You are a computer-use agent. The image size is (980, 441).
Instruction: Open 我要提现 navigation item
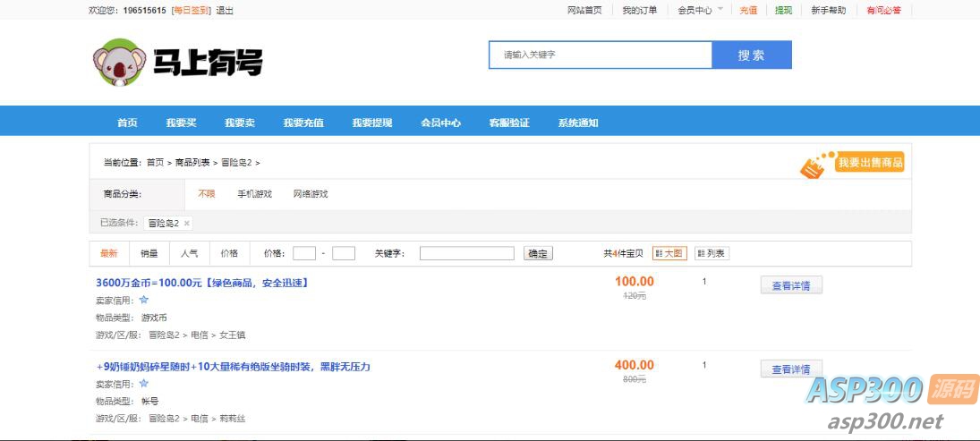pyautogui.click(x=372, y=123)
